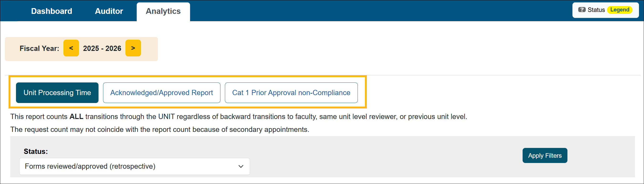Go to previous fiscal year arrow
This screenshot has height=184, width=644.
71,48
